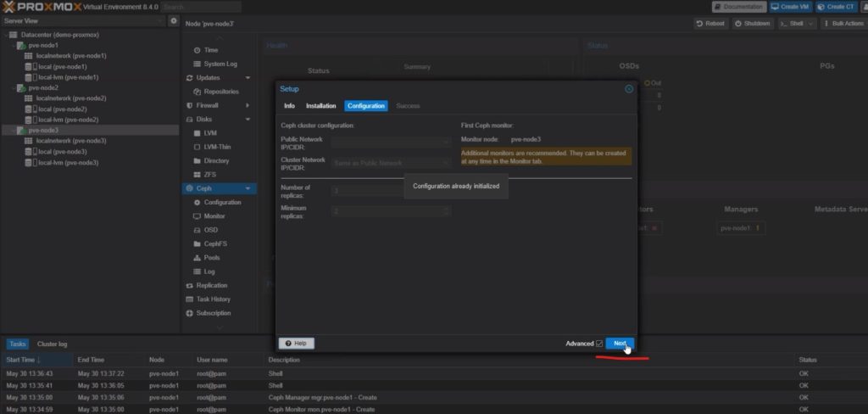
Task: Click the Task History icon
Action: [x=190, y=299]
